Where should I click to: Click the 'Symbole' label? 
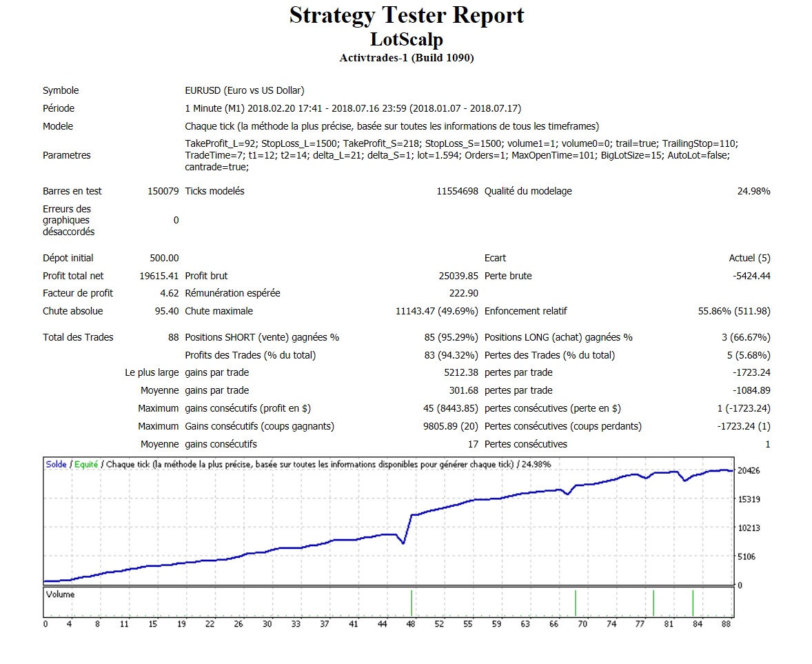point(61,90)
